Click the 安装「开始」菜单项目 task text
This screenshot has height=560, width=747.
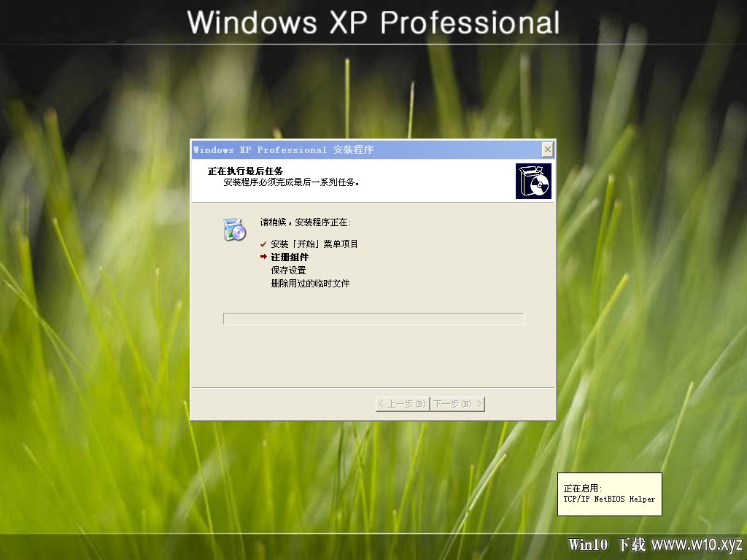click(314, 244)
